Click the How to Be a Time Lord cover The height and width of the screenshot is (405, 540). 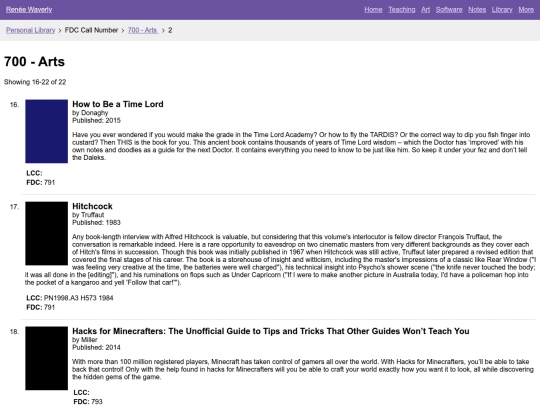tap(46, 131)
